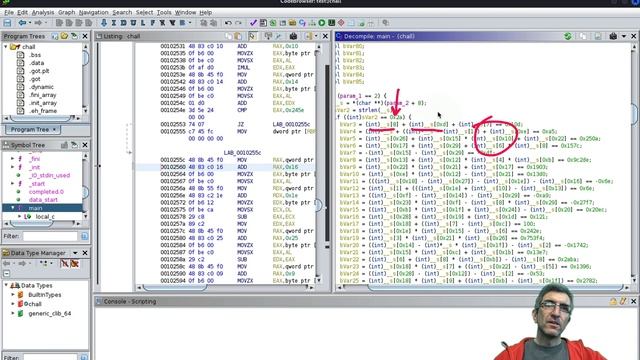Click the Decompile panel vertical scrollbar
Image resolution: width=640 pixels, height=360 pixels.
[x=634, y=163]
